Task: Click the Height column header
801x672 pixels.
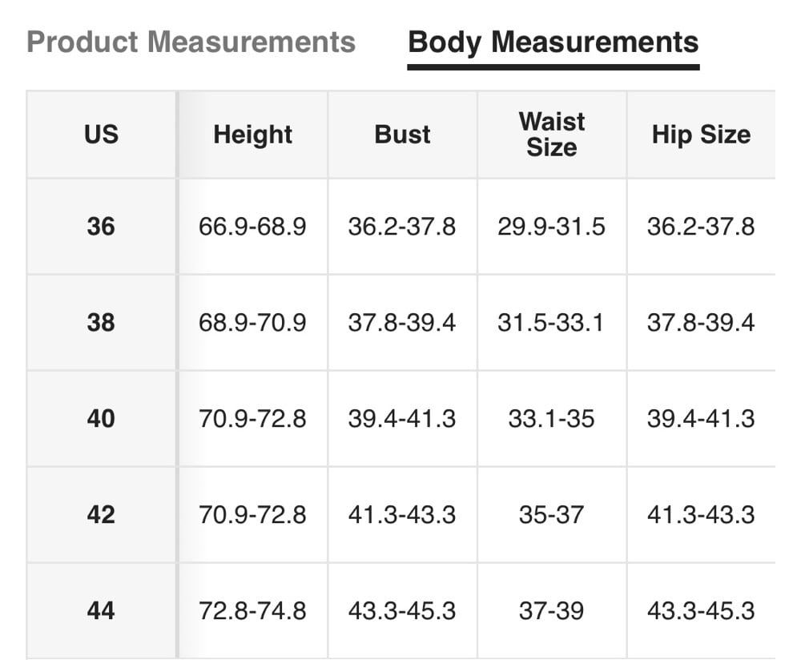Action: [252, 135]
